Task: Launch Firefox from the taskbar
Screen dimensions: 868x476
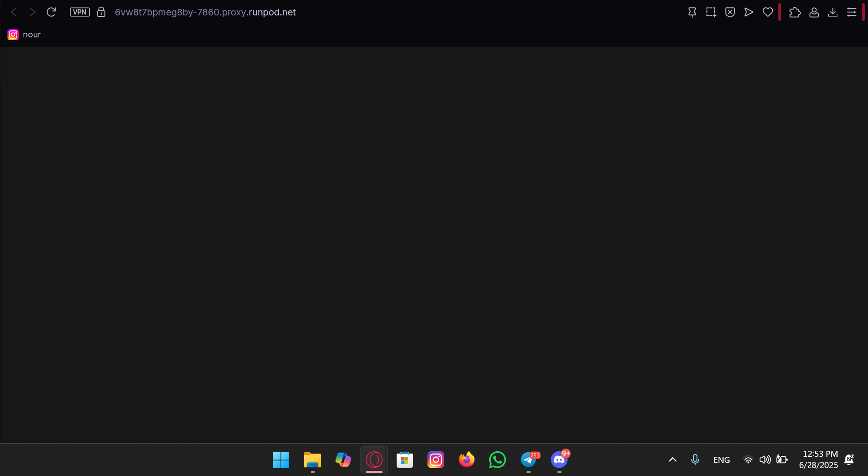Action: (466, 460)
